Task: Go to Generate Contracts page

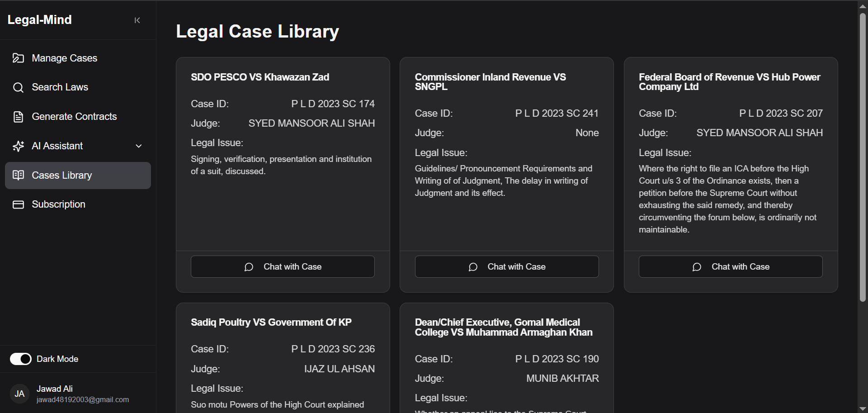Action: coord(78,117)
